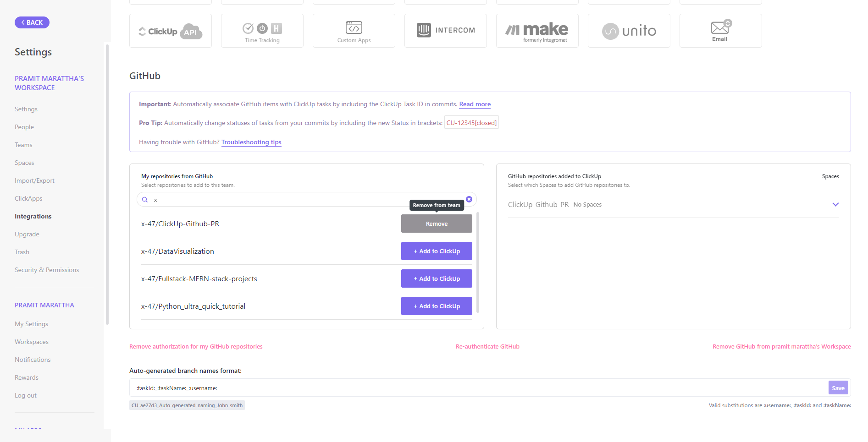The height and width of the screenshot is (442, 868).
Task: Open the Troubleshooting tips link
Action: click(x=251, y=142)
